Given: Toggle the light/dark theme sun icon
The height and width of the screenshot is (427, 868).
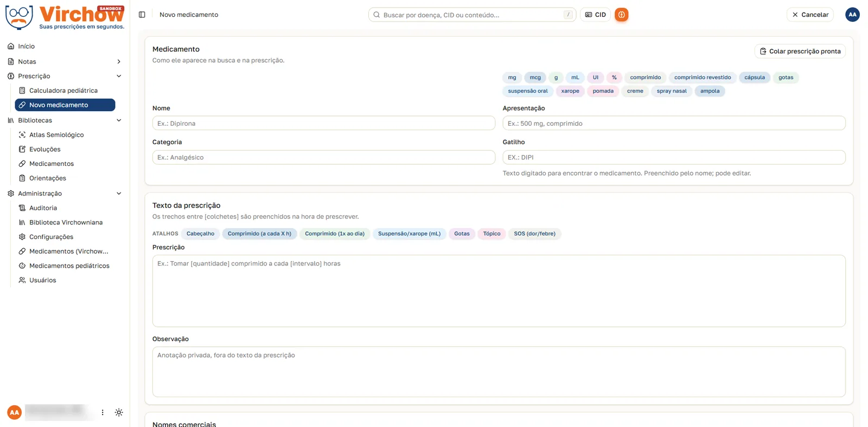Looking at the screenshot, I should [119, 412].
